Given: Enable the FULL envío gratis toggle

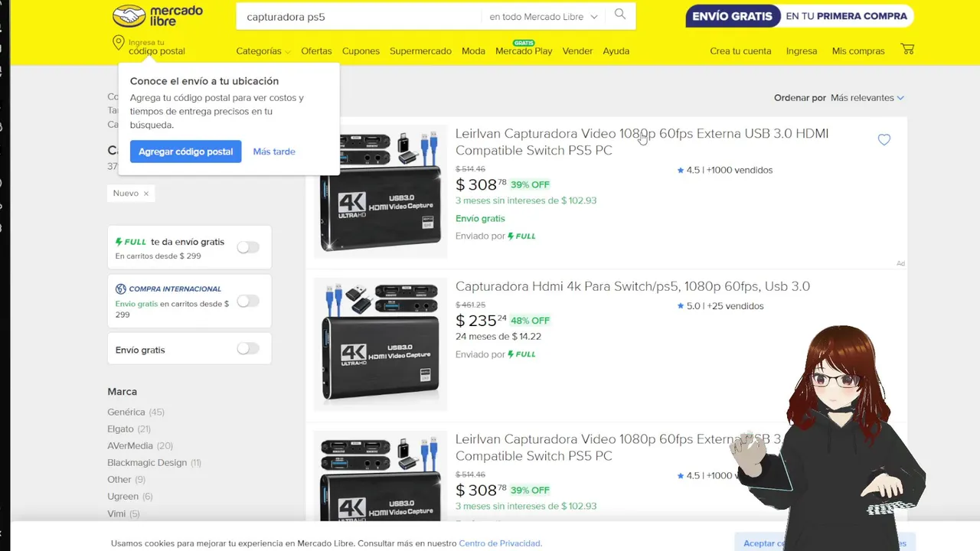Looking at the screenshot, I should point(248,247).
